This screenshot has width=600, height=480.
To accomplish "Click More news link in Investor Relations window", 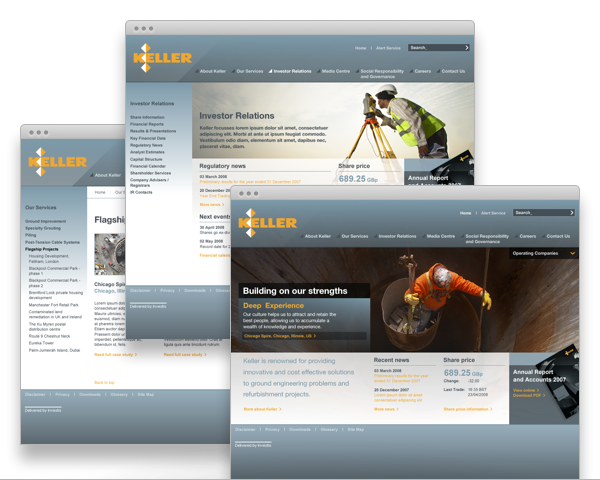I will tap(212, 205).
